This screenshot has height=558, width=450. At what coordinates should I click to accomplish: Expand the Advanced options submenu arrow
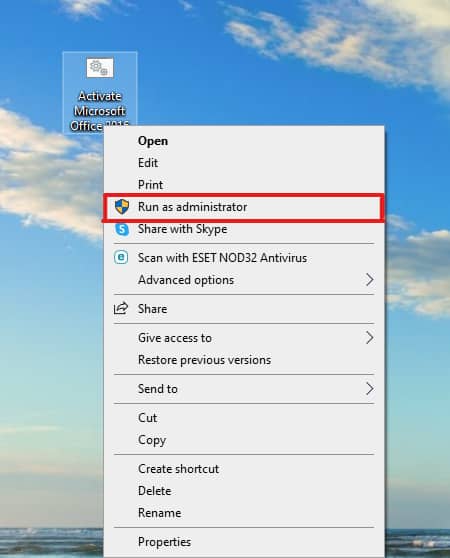[370, 280]
